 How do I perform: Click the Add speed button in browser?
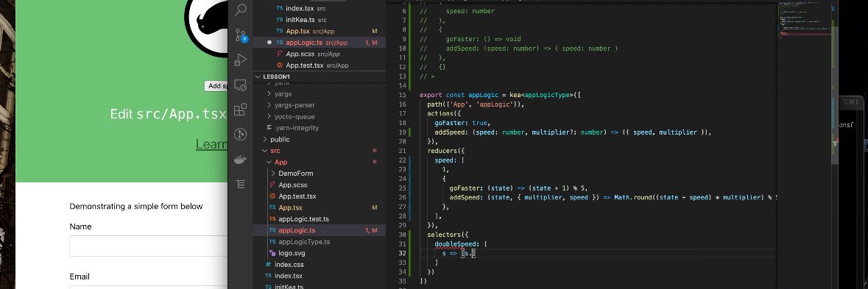(x=216, y=85)
